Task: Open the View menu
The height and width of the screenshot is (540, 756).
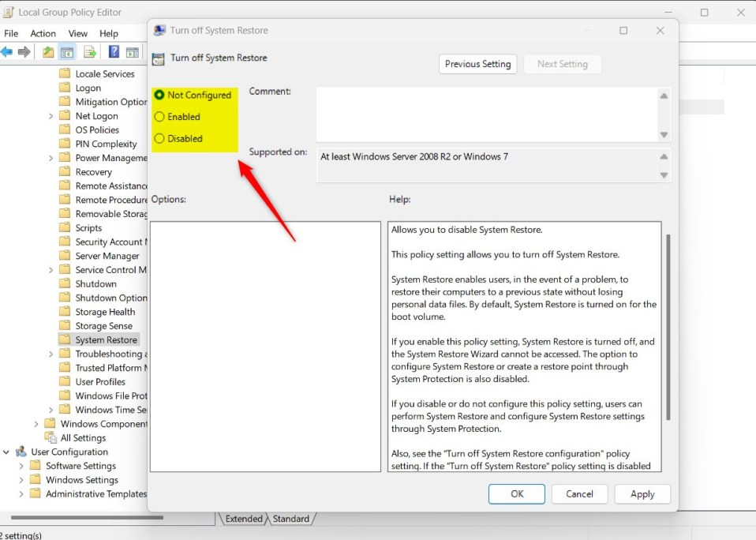Action: (x=77, y=33)
